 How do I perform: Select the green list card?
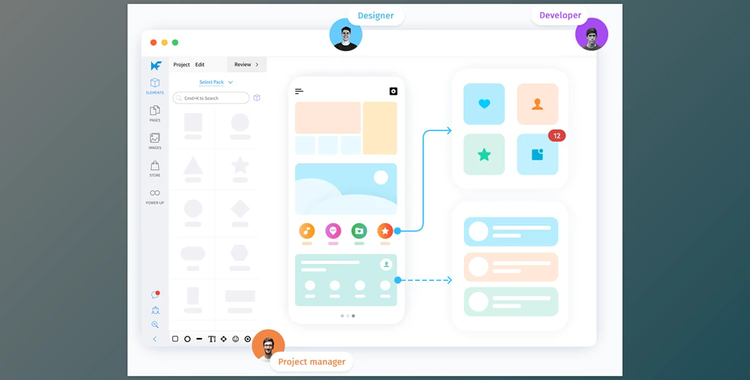click(511, 302)
